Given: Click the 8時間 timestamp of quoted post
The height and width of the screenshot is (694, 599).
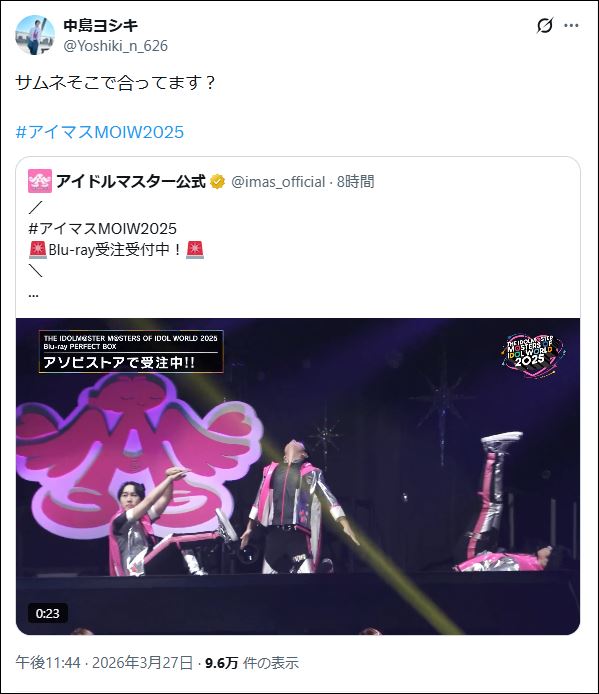Looking at the screenshot, I should [356, 181].
